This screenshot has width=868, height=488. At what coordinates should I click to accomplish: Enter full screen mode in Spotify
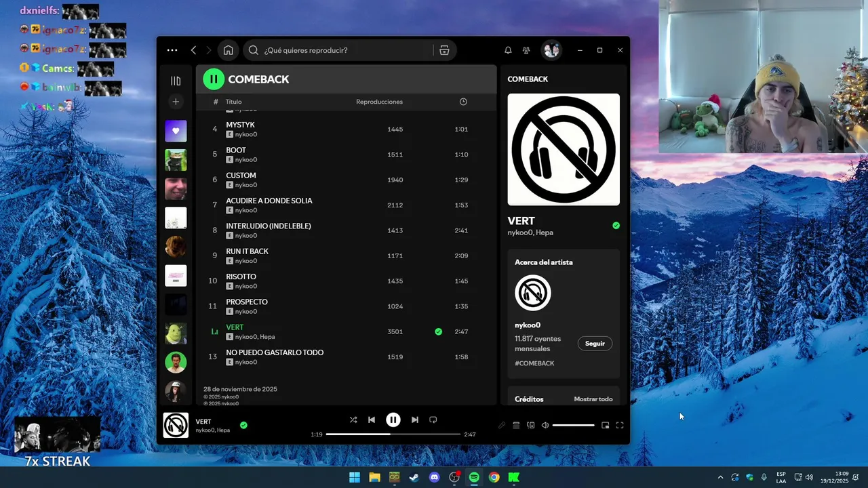(620, 425)
